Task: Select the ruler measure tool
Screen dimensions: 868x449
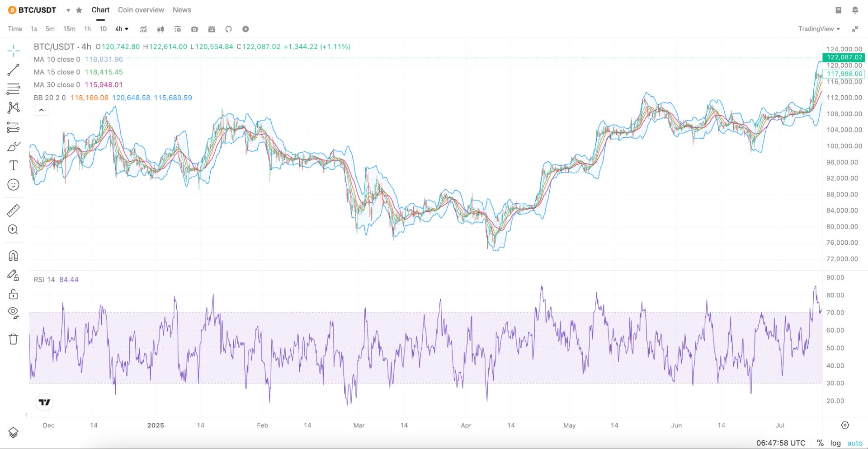Action: 13,210
